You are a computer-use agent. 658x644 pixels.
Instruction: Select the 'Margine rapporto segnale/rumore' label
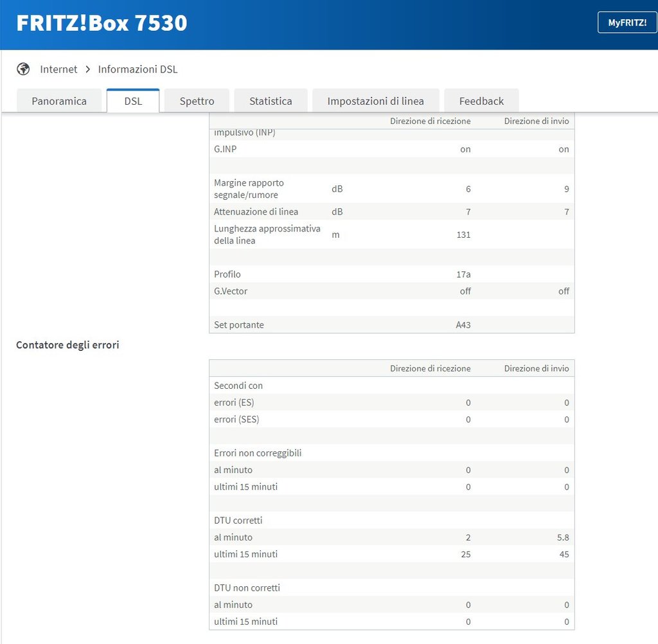click(x=249, y=188)
